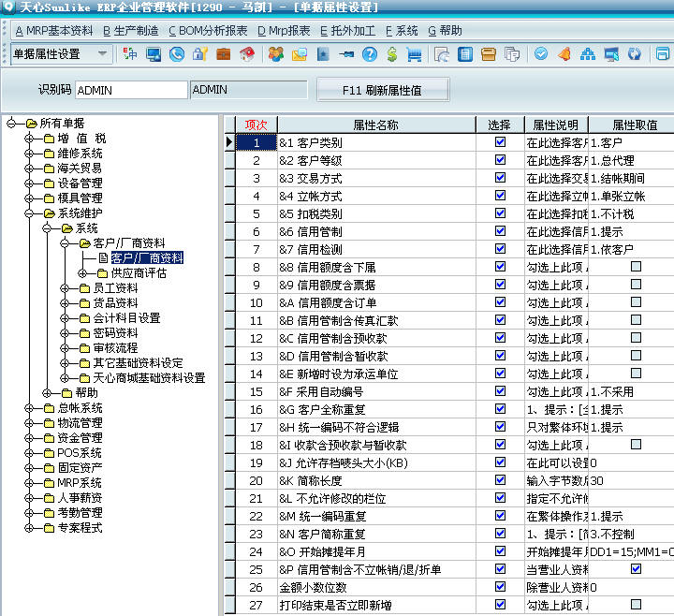Select the 天心商城基础资料设置 tree folder

click(x=149, y=378)
